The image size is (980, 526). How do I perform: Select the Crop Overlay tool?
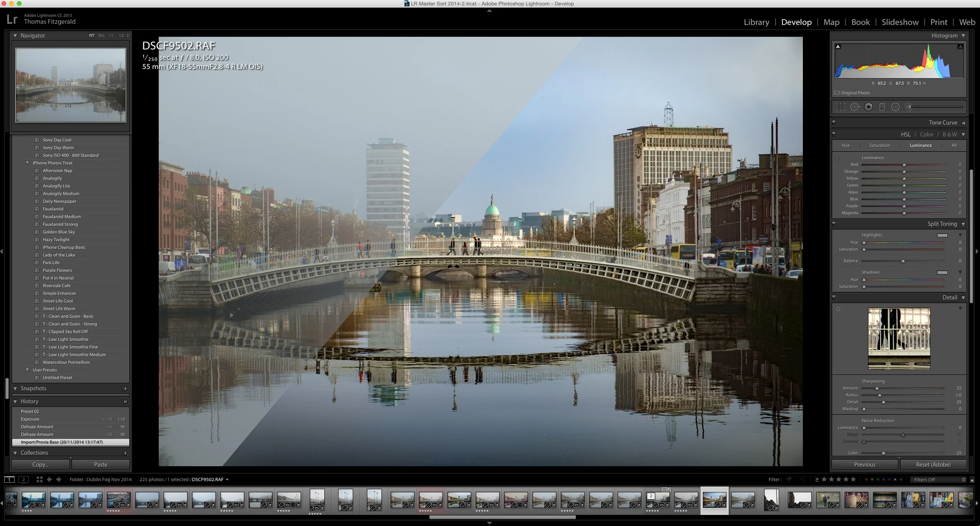[840, 107]
